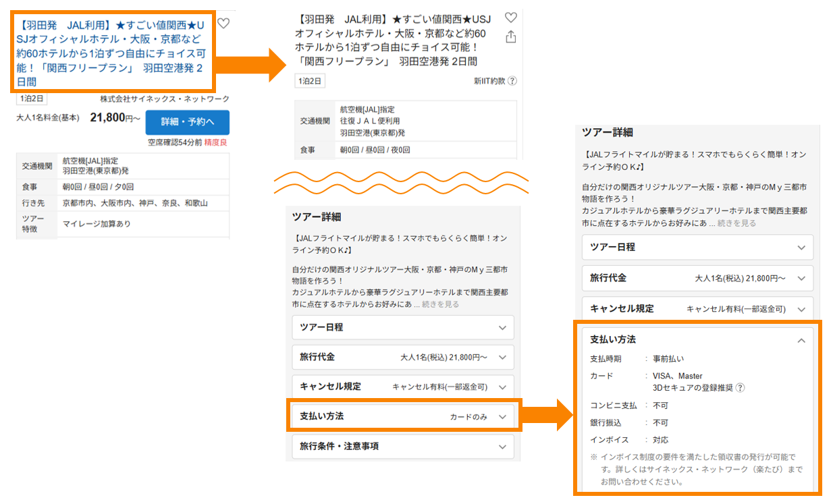
Task: Click the red 精度良 link
Action: (216, 142)
